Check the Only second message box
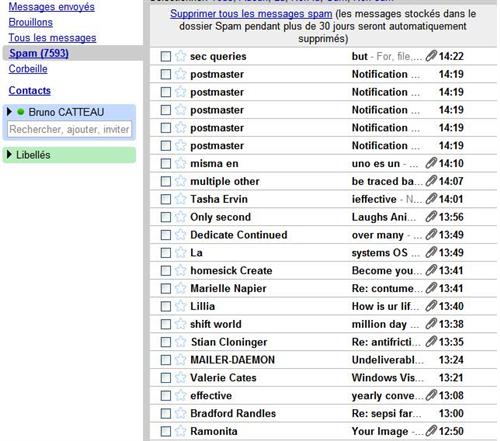500x441 pixels. 166,217
